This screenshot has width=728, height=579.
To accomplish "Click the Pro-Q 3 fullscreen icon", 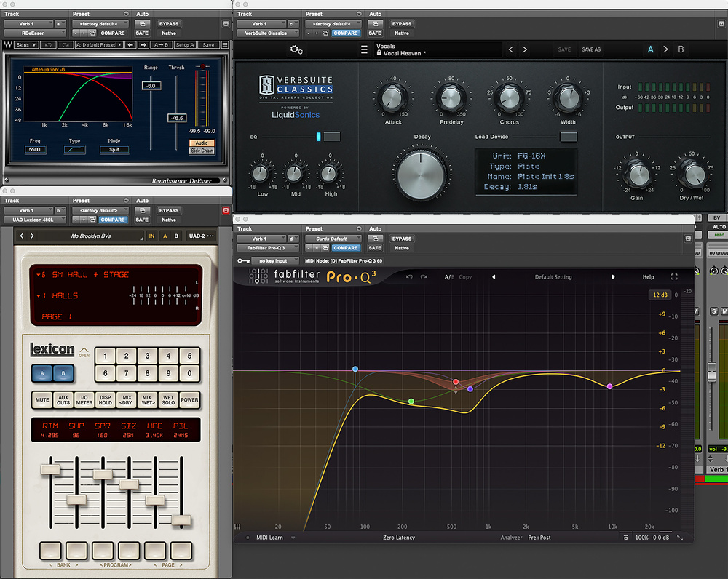I will [x=674, y=277].
